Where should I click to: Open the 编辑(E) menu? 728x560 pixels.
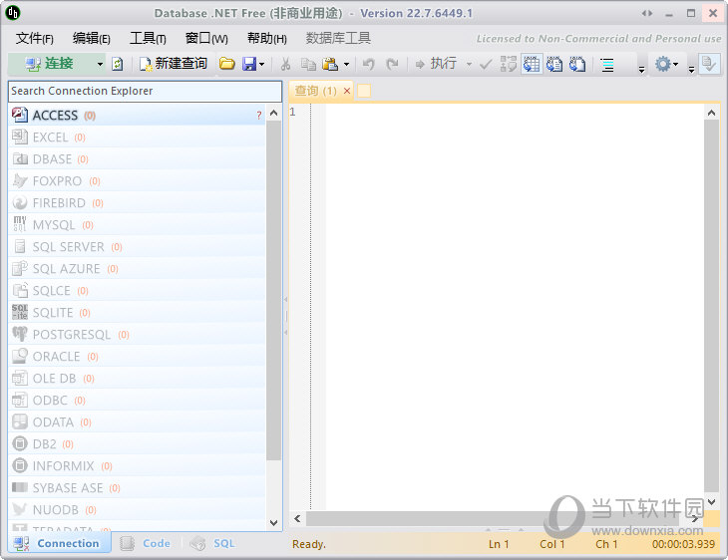[x=92, y=39]
